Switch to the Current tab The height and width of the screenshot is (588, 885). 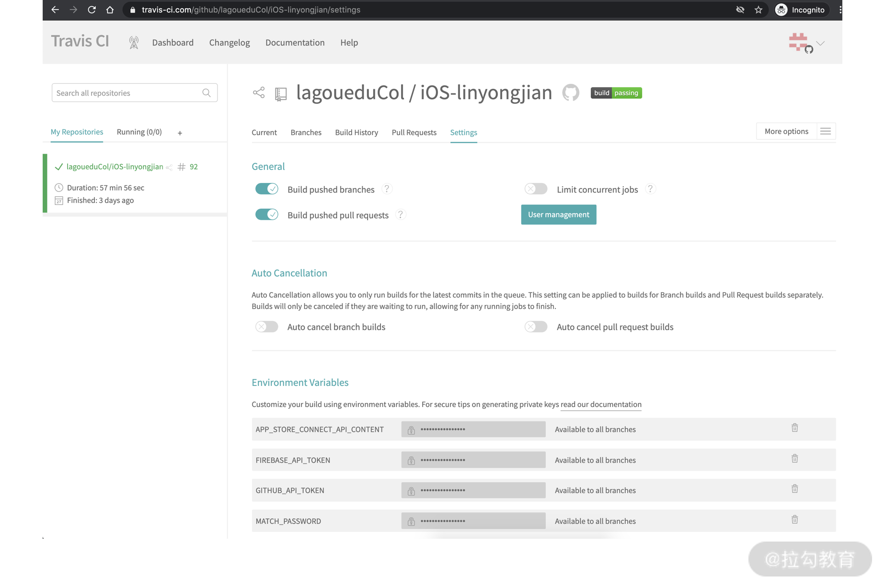tap(264, 133)
